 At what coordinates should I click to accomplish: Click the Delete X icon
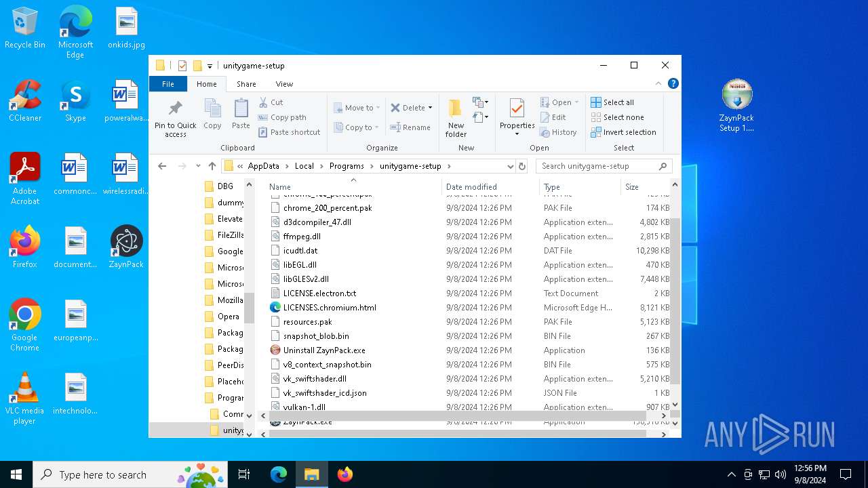point(395,108)
